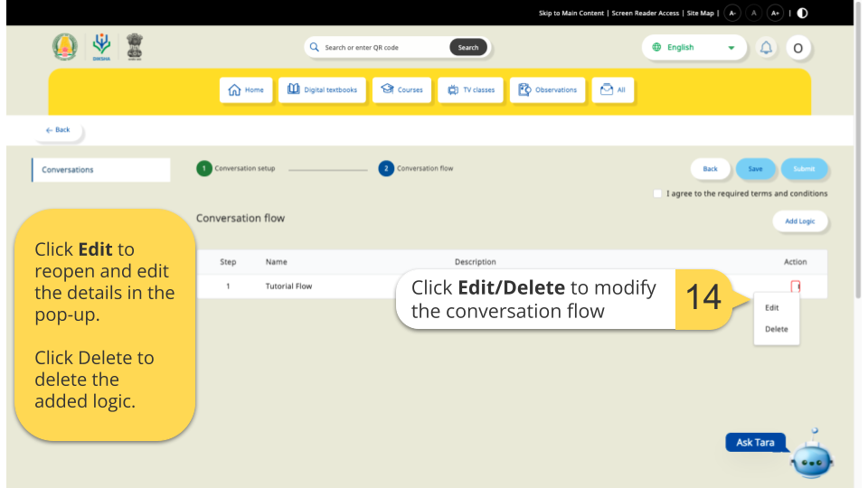Click the increase font size A+ icon
The width and height of the screenshot is (868, 488).
pyautogui.click(x=775, y=13)
